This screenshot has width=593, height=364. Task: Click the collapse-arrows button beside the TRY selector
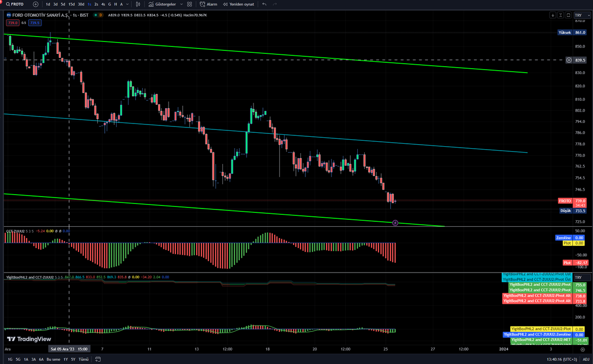click(560, 15)
